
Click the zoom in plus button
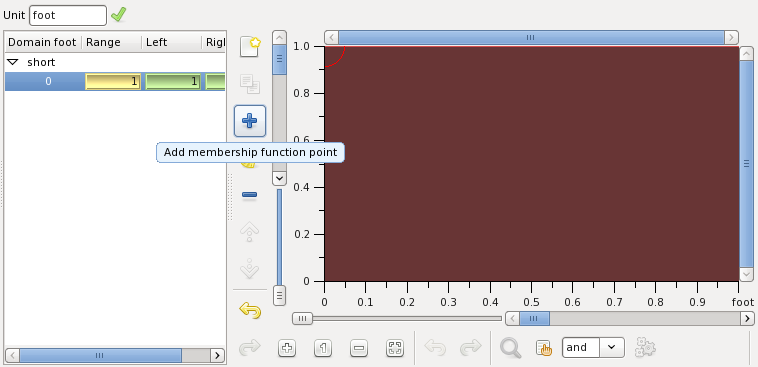[x=287, y=348]
